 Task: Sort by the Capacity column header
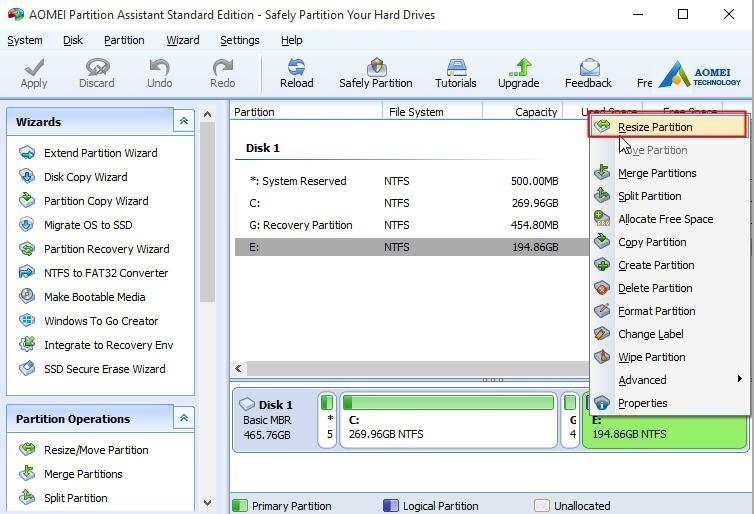click(522, 112)
